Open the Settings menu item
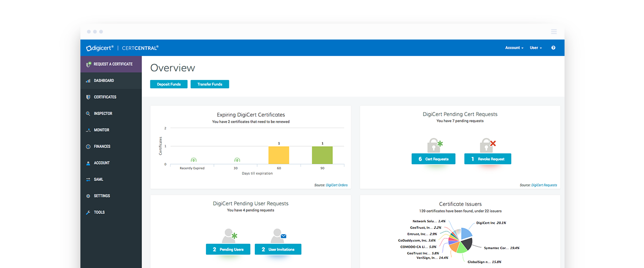Screen dimensions: 644x268 111,196
